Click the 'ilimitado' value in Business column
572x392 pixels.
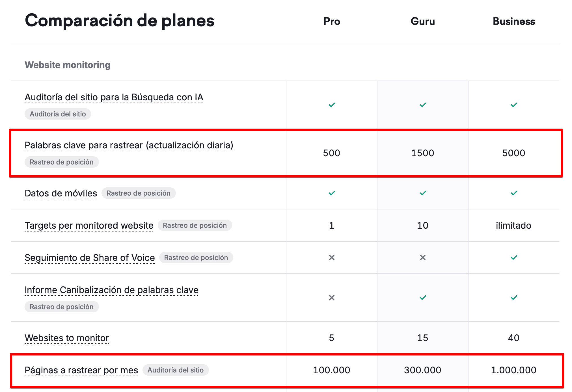[x=513, y=226]
